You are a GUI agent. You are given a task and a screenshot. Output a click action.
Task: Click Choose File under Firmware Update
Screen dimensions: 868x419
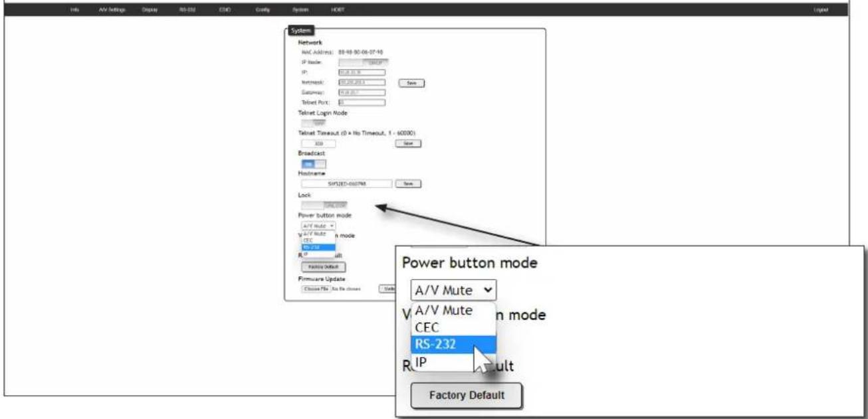pyautogui.click(x=316, y=289)
